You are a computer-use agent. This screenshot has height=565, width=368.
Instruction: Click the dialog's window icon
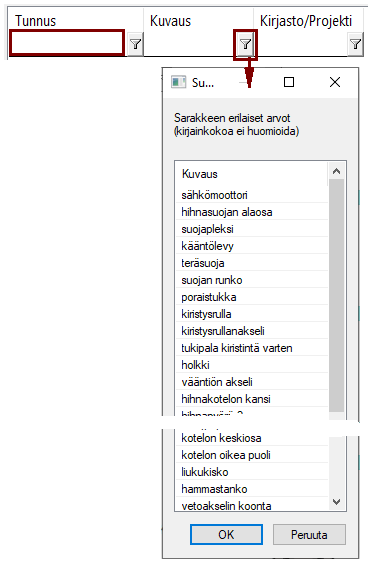point(178,83)
